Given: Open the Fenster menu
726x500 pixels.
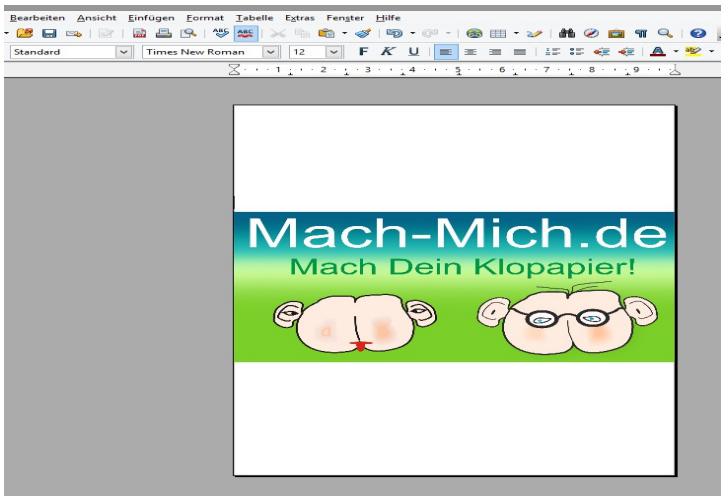Looking at the screenshot, I should coord(345,18).
